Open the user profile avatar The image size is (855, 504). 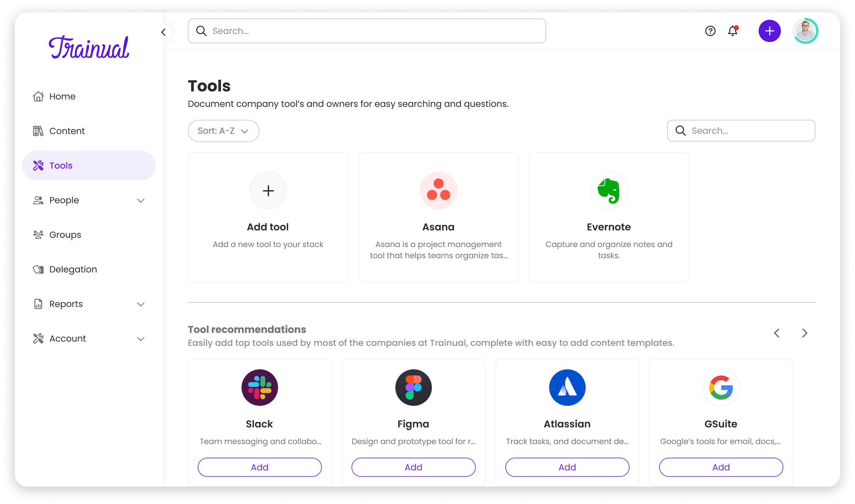click(x=805, y=31)
